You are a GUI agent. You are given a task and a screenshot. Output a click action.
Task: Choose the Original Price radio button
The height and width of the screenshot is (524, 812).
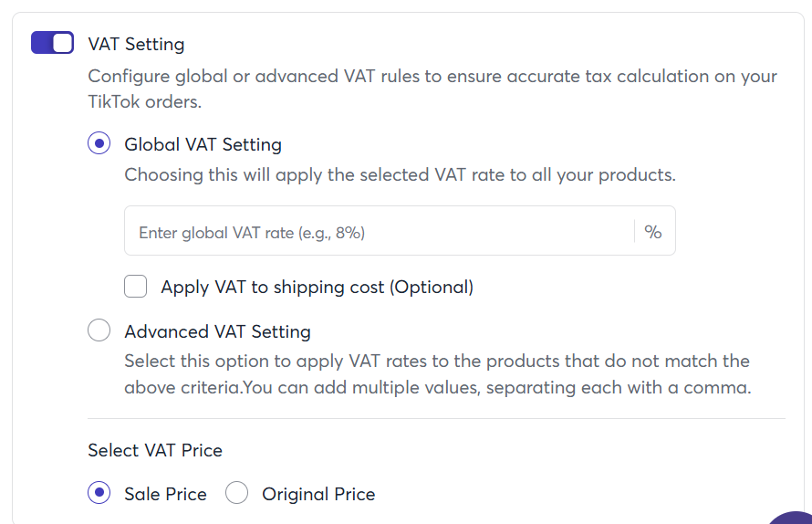(x=237, y=494)
